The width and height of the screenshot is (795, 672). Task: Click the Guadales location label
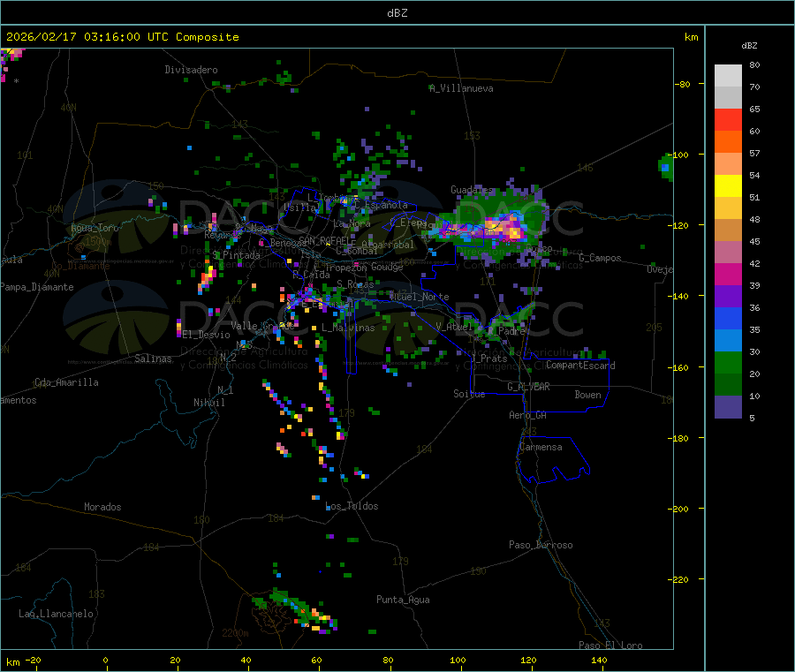(472, 190)
